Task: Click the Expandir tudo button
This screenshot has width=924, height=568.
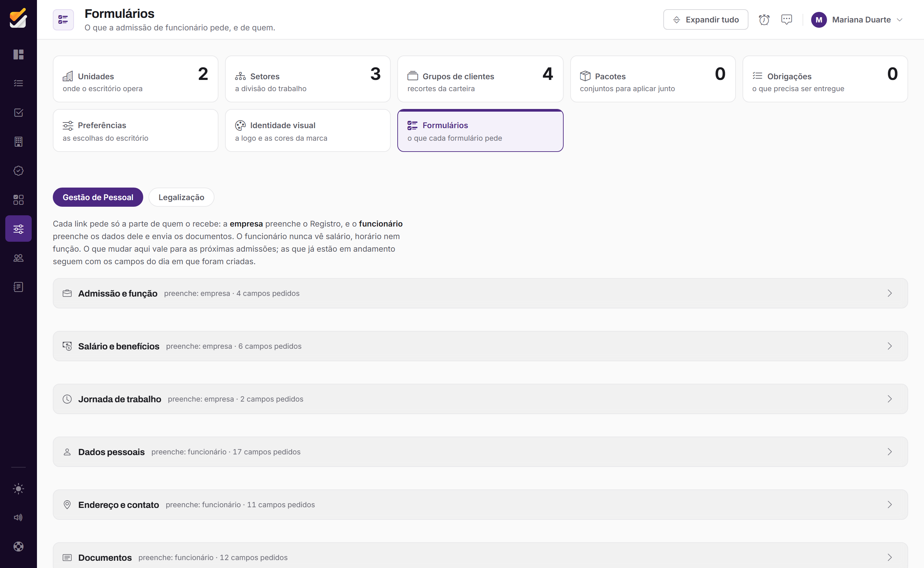Action: click(705, 19)
